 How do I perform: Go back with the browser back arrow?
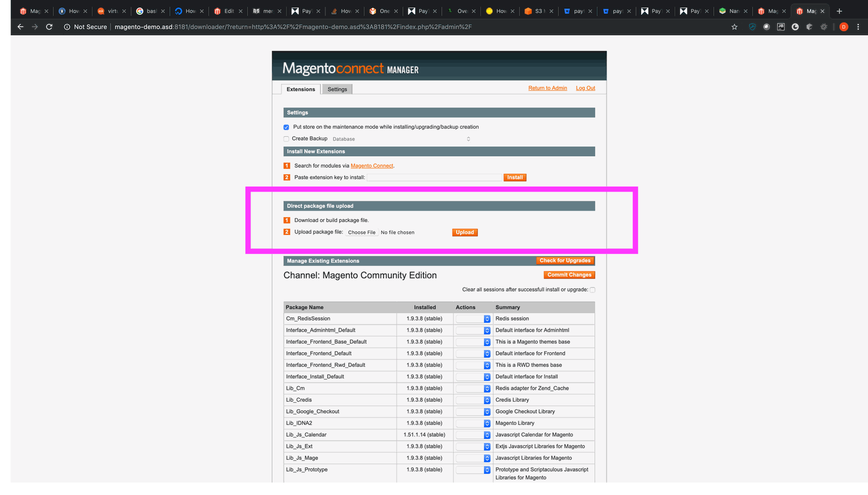click(20, 27)
